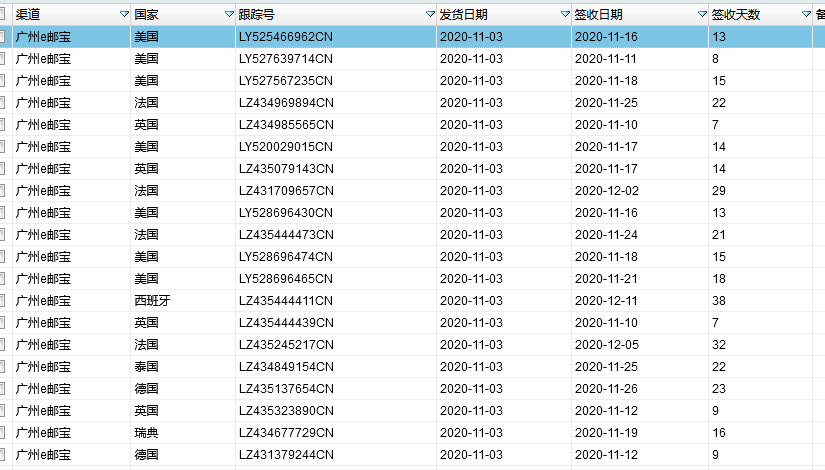
Task: Open the 渠道 column filter dropdown
Action: pyautogui.click(x=124, y=14)
